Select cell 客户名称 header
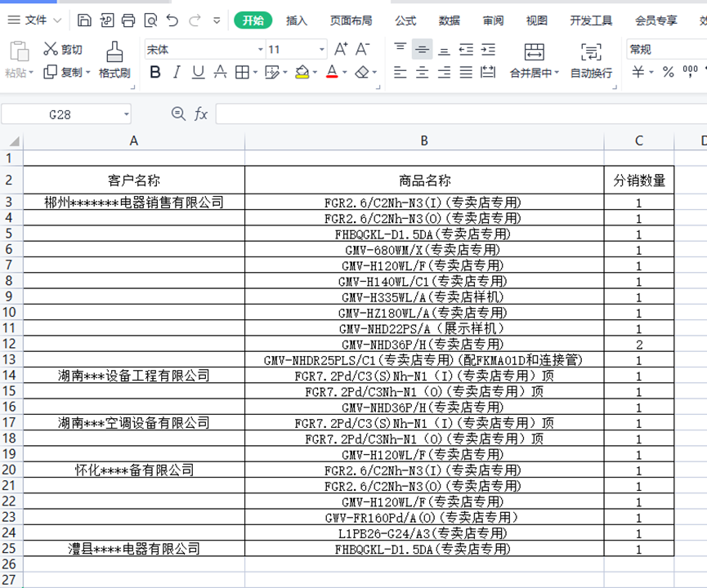 tap(134, 180)
